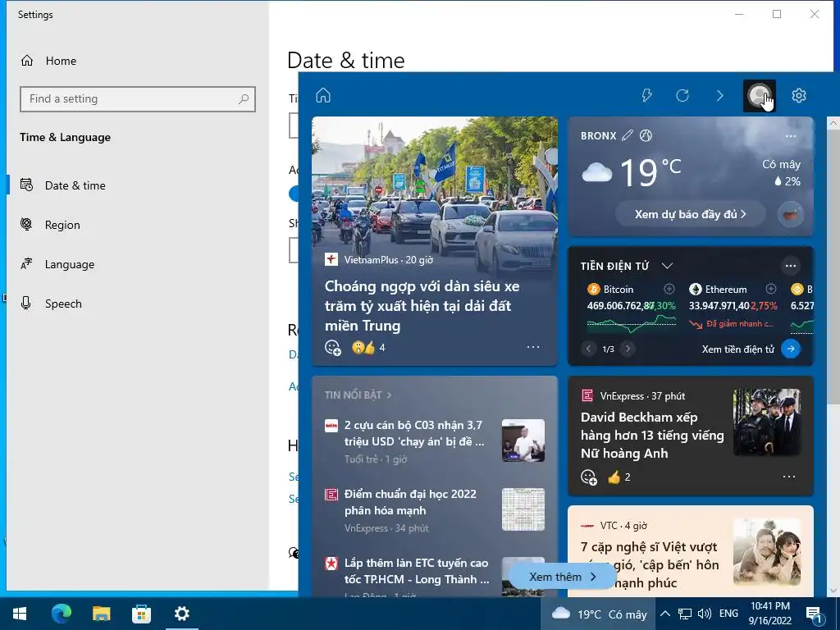
Task: Open 2 cựu cán bộ C03 article
Action: click(414, 433)
